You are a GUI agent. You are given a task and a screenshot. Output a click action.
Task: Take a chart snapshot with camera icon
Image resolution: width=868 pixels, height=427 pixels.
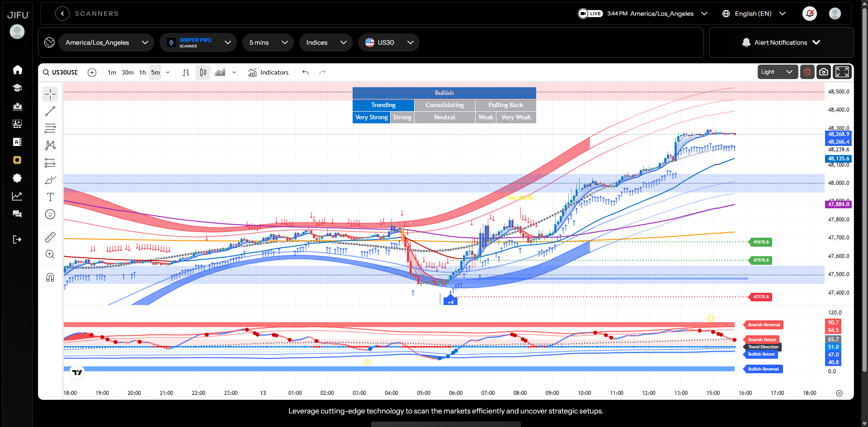coord(824,72)
